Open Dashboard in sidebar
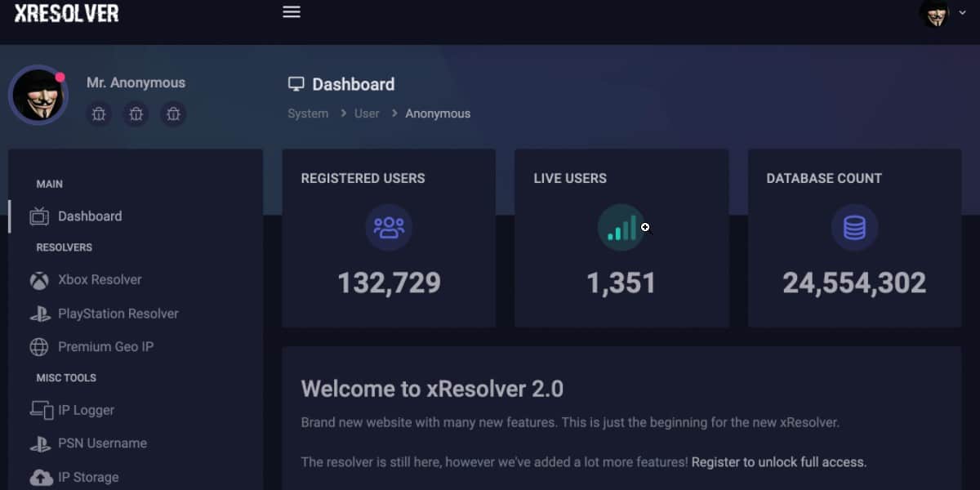 click(90, 216)
